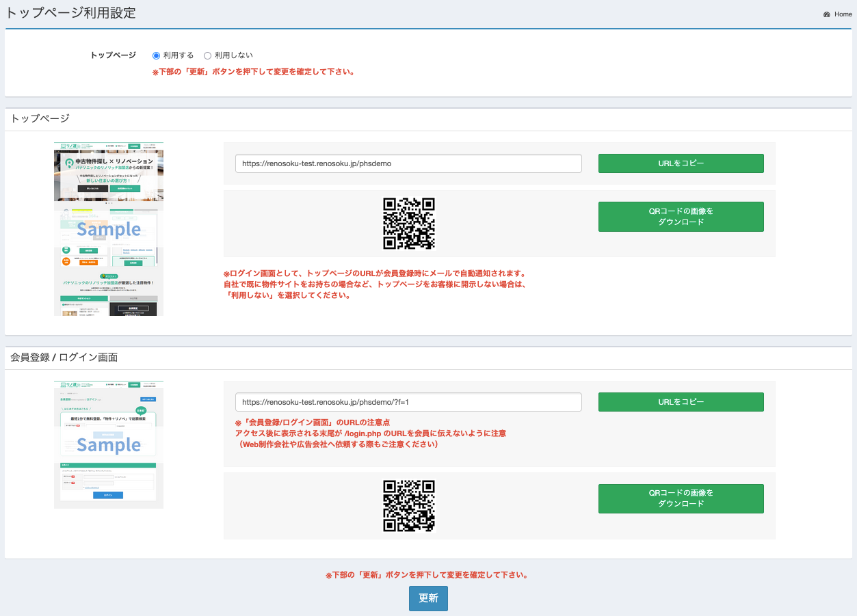The image size is (857, 616).
Task: Click the login screen QR code
Action: [409, 506]
